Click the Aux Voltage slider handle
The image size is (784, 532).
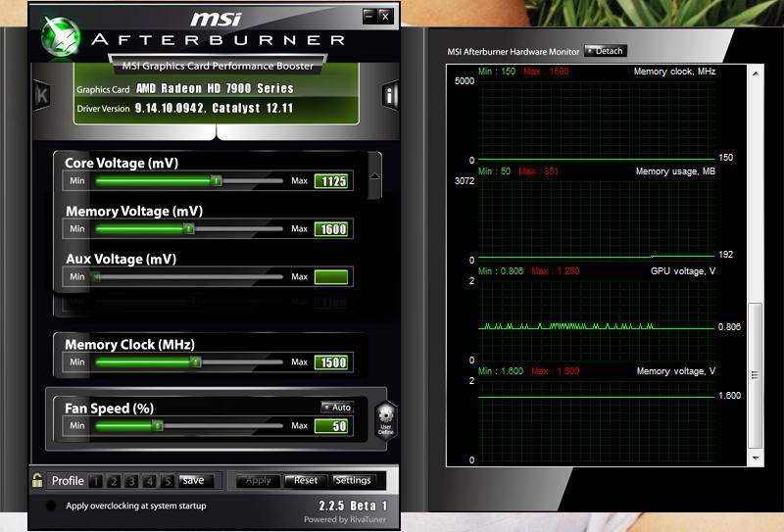coord(96,276)
